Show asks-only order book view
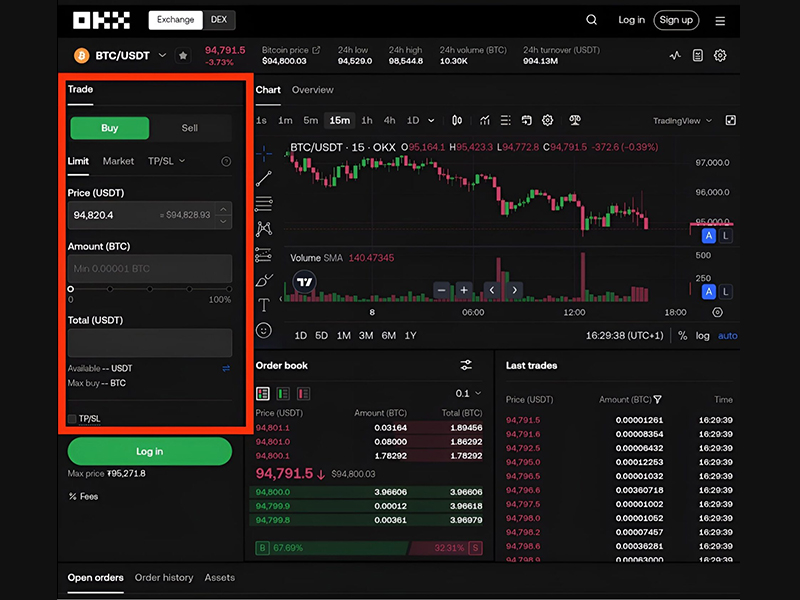This screenshot has height=600, width=800. click(x=304, y=393)
